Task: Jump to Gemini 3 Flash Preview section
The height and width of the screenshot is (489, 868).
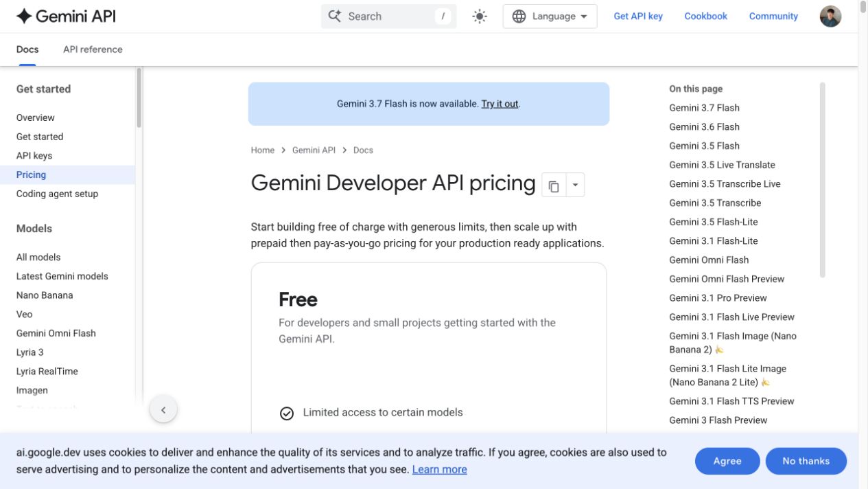Action: (718, 420)
